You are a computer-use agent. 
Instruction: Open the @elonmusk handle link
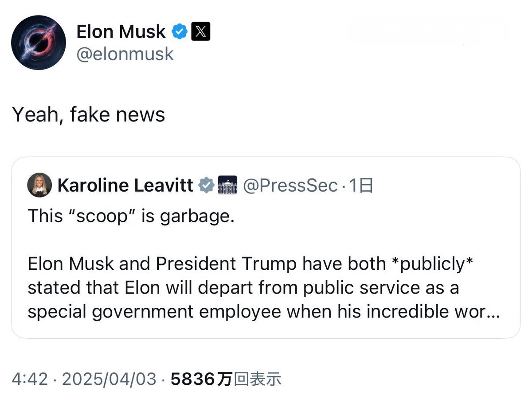[x=125, y=54]
